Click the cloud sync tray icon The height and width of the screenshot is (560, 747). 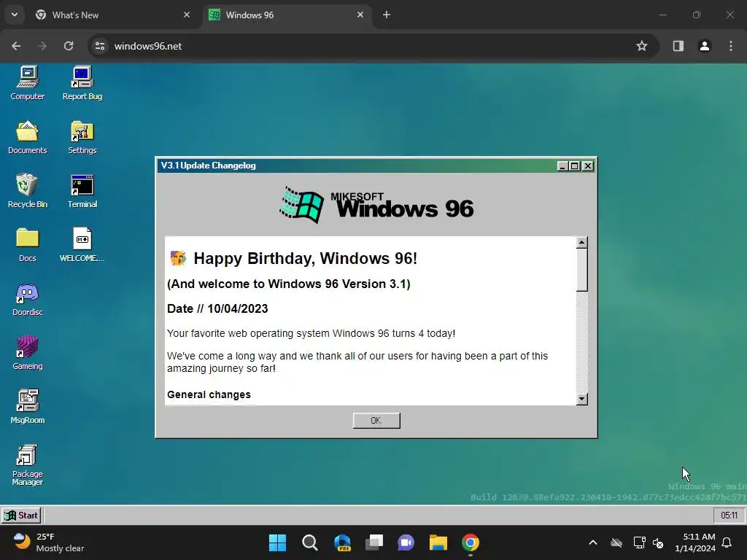click(616, 542)
